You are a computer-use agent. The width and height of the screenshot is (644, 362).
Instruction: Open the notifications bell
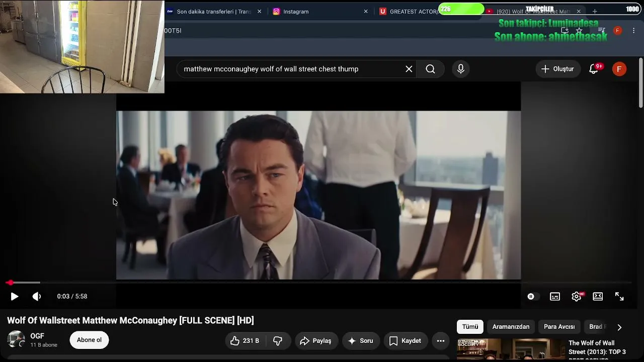[x=594, y=69]
